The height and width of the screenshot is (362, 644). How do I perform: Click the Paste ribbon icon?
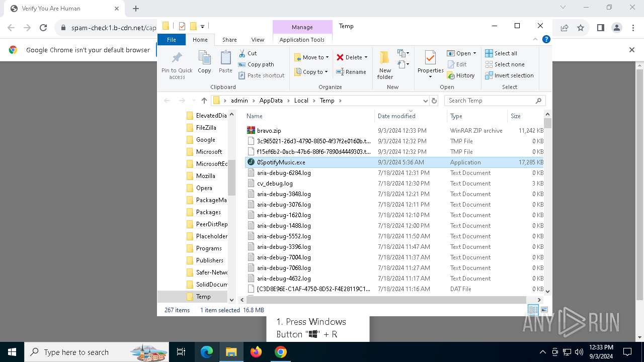pyautogui.click(x=225, y=58)
